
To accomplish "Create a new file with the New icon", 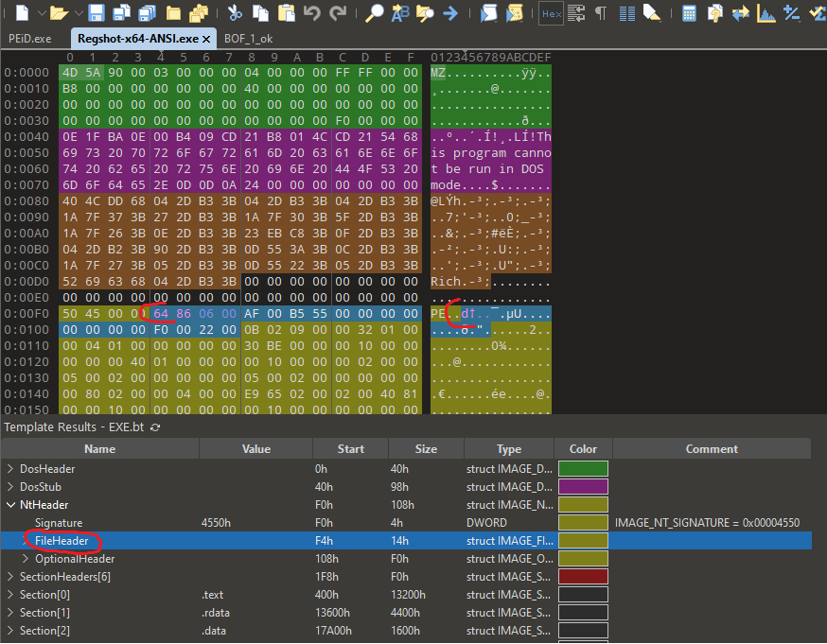I will tap(22, 12).
